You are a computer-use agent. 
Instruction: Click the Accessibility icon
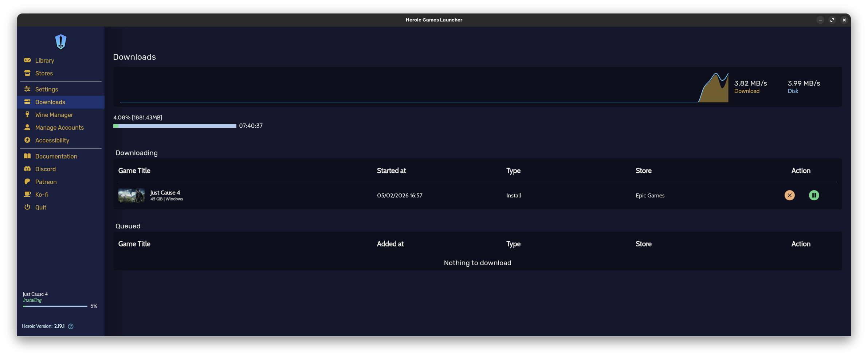(x=27, y=140)
